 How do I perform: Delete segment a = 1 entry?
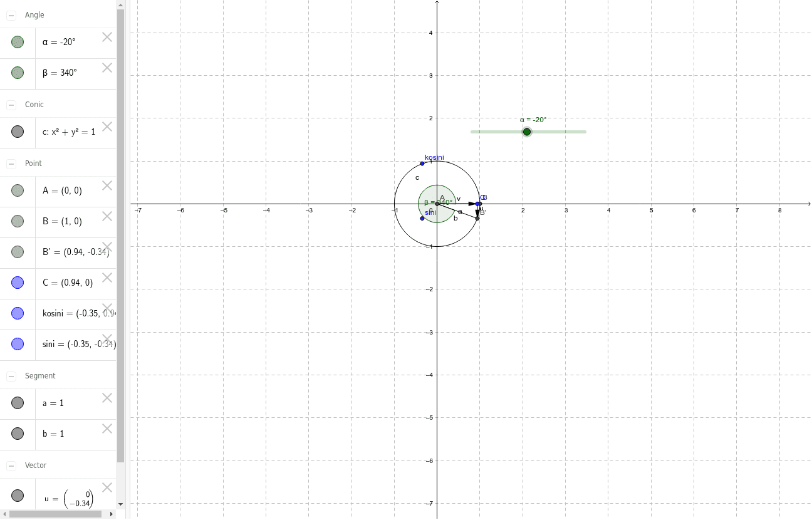click(107, 398)
